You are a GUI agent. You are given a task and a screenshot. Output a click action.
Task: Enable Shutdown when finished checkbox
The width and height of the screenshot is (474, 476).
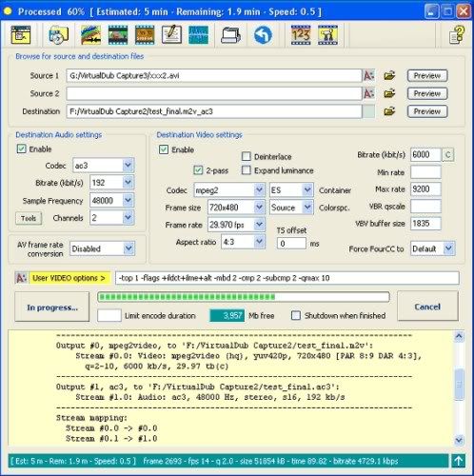tap(296, 315)
